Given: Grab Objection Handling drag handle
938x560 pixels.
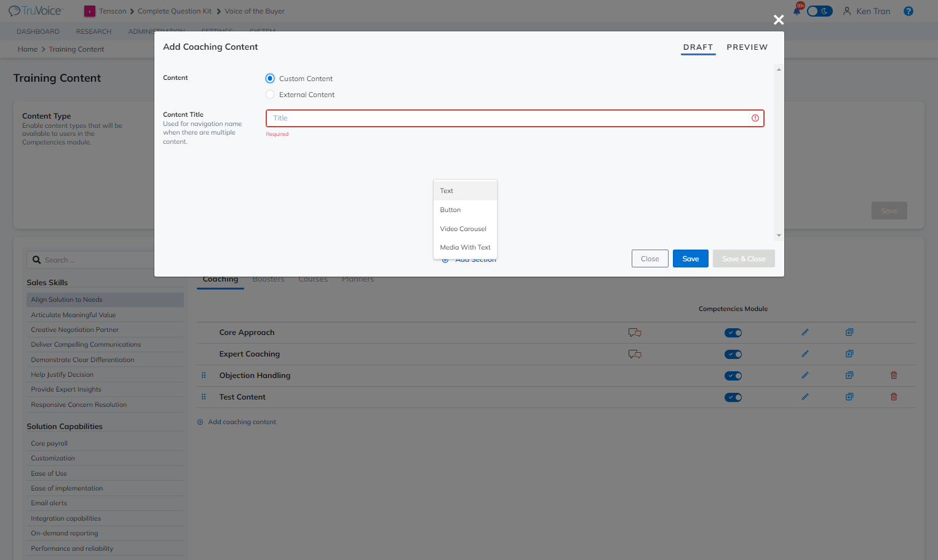Looking at the screenshot, I should (x=204, y=376).
